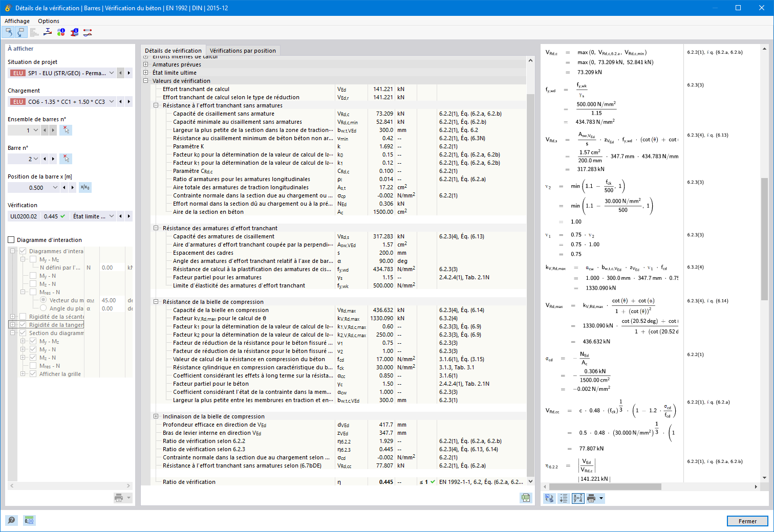774x532 pixels.
Task: Open the Options menu
Action: tap(49, 21)
